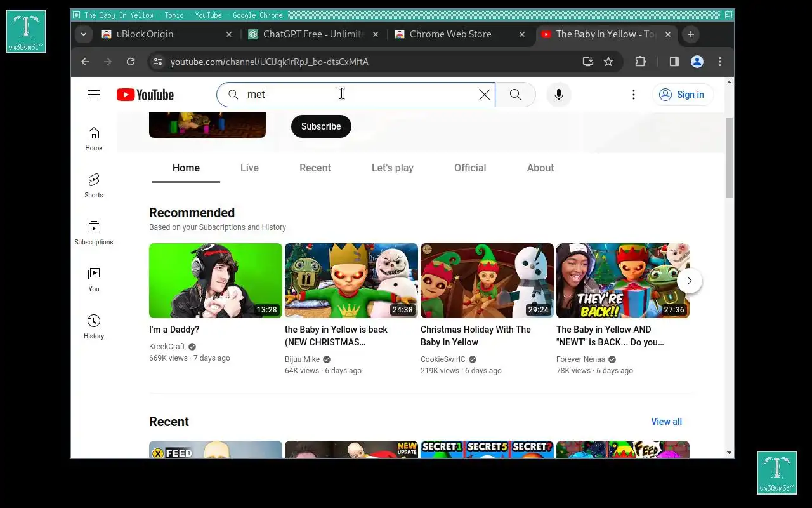Open View all for Recent section
Screen dimensions: 812x508
click(x=666, y=422)
